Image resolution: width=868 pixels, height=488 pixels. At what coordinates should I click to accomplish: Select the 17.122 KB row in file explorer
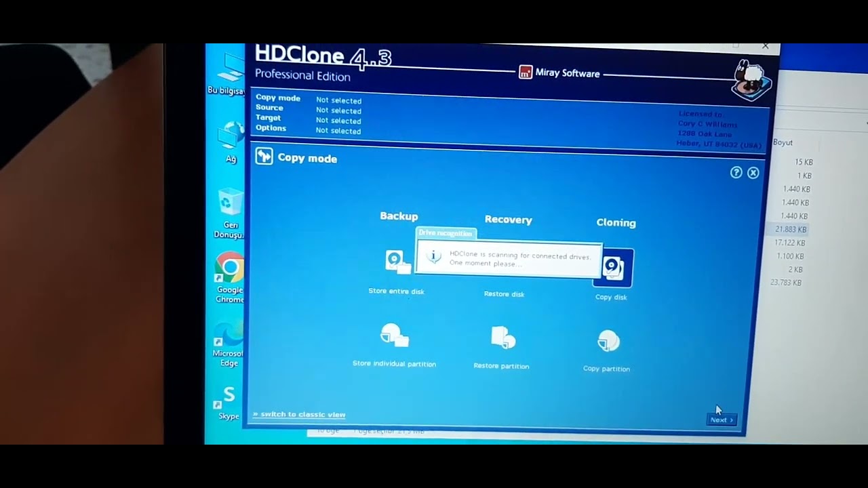coord(789,243)
